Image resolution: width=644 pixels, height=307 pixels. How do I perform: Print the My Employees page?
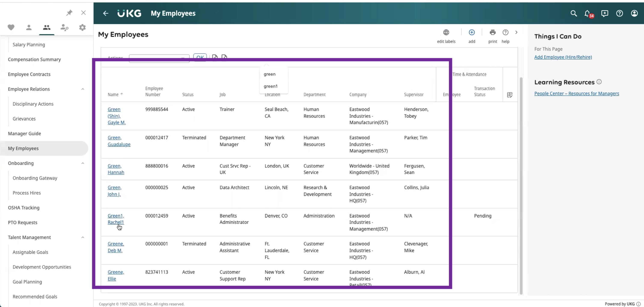pos(493,32)
